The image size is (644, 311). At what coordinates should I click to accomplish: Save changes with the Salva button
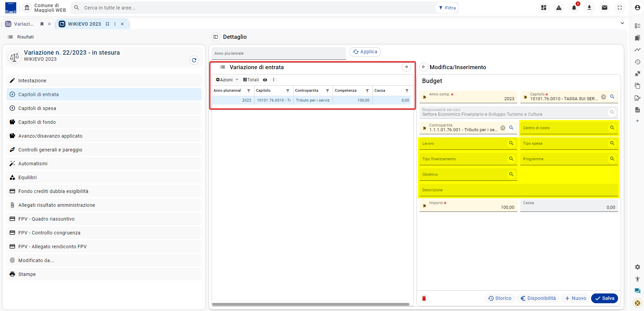[x=604, y=298]
